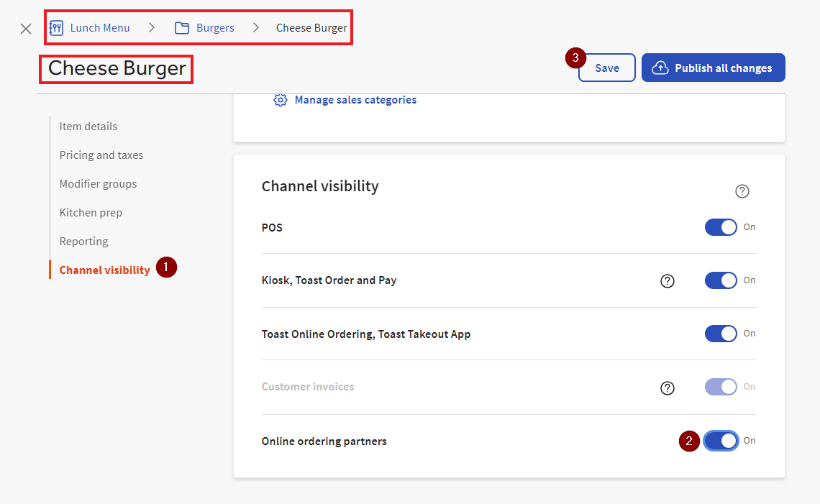Click the Manage sales categories gear icon
Viewport: 820px width, 504px height.
281,100
